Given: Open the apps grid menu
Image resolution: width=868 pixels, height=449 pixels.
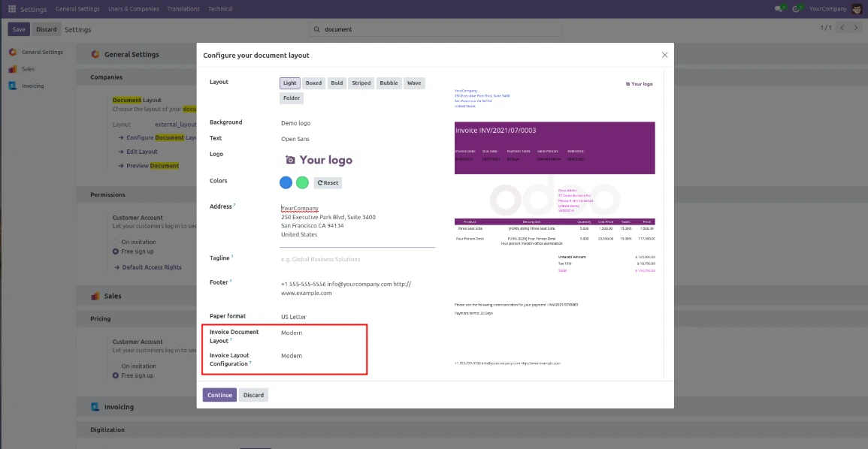Looking at the screenshot, I should pyautogui.click(x=11, y=9).
